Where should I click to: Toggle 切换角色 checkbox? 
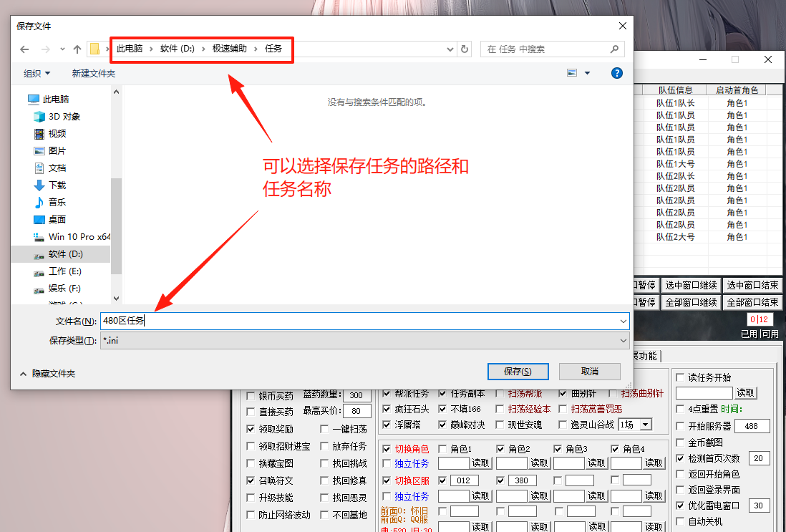click(x=387, y=449)
